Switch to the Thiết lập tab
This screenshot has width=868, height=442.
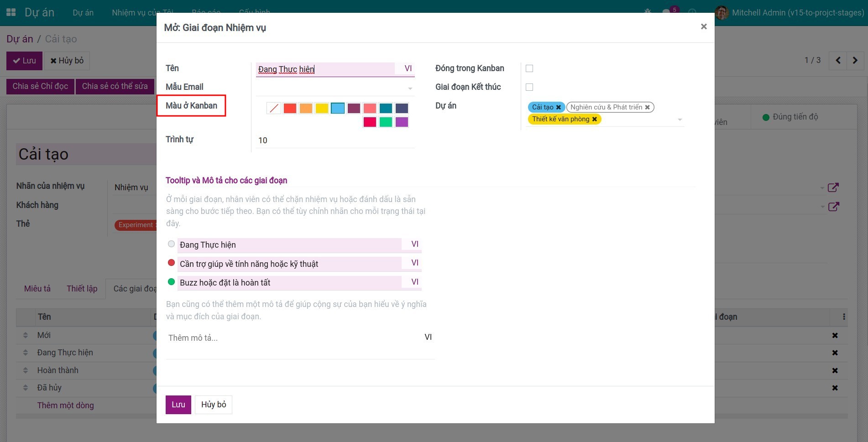82,288
